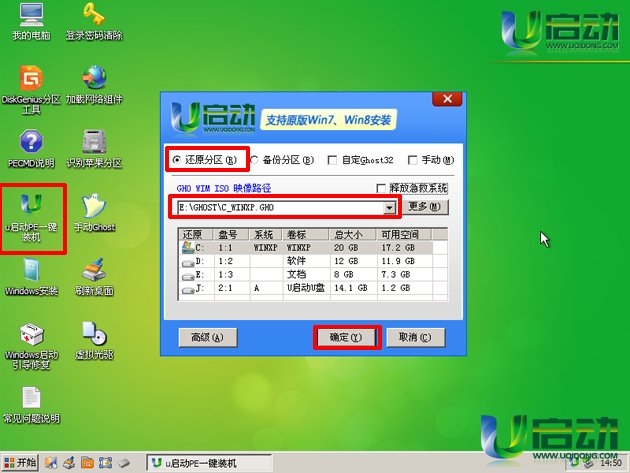
Task: Click the 卷标 column header
Action: coord(307,234)
